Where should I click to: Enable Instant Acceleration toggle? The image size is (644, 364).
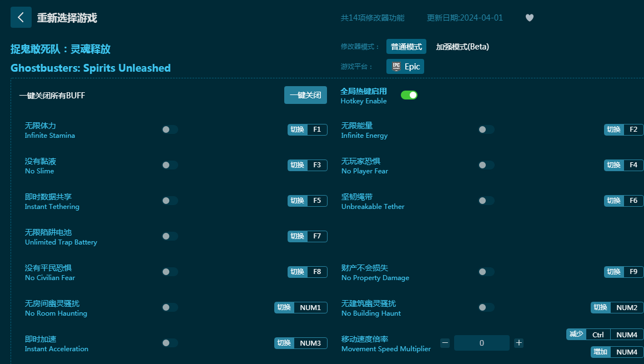click(x=170, y=343)
